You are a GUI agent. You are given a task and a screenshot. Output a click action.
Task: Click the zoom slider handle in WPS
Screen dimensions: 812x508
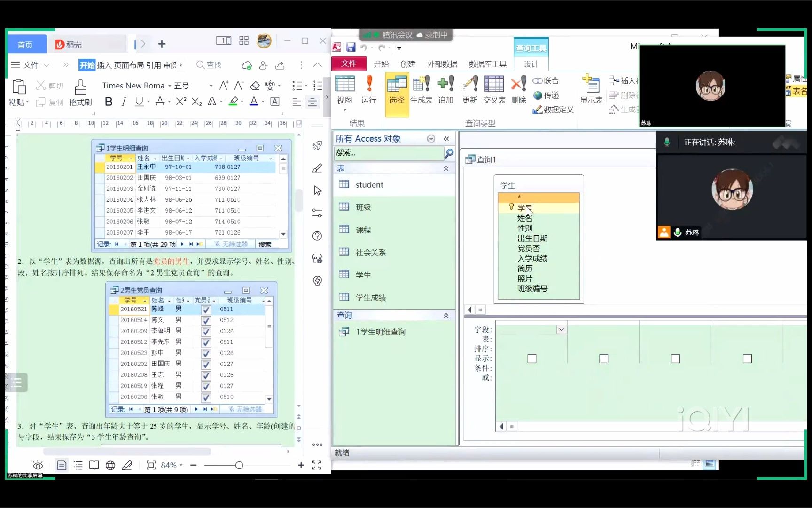pyautogui.click(x=239, y=465)
